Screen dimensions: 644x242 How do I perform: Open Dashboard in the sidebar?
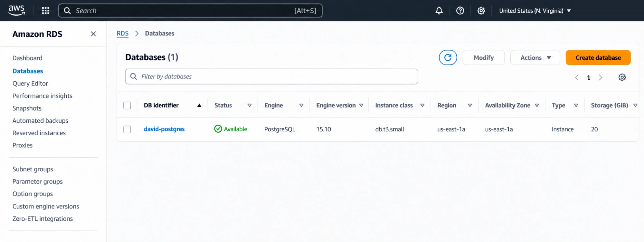click(27, 58)
